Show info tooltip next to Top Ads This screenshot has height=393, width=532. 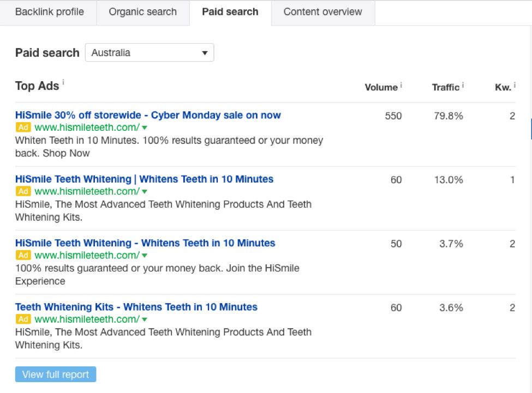click(x=63, y=82)
